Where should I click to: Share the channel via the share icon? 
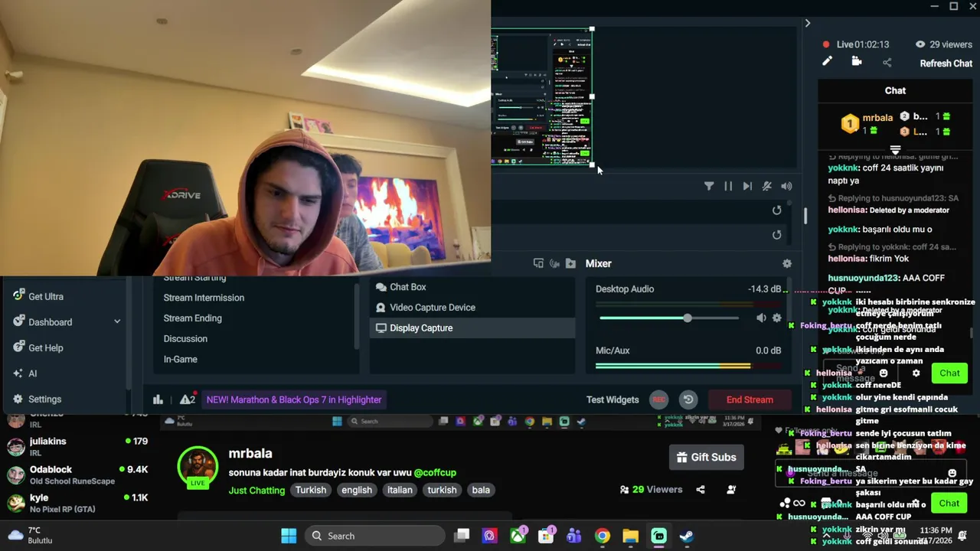click(701, 490)
